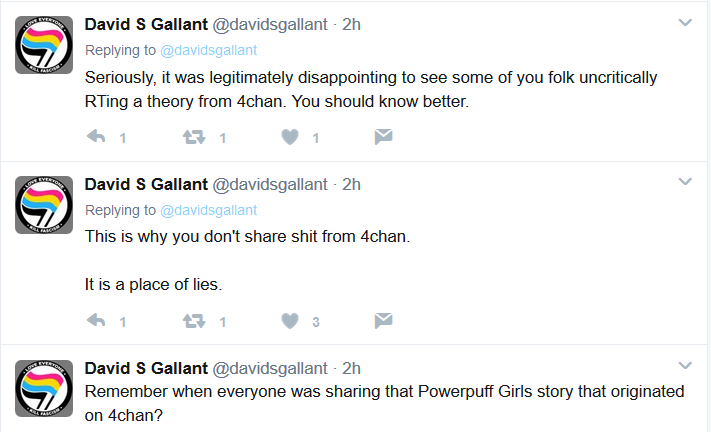The width and height of the screenshot is (711, 432).
Task: Message the 'place of lies' tweet envelope icon
Action: coord(384,320)
